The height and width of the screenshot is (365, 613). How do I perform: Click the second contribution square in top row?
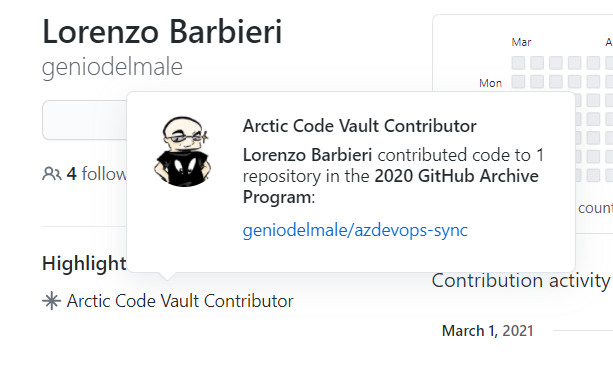point(537,63)
